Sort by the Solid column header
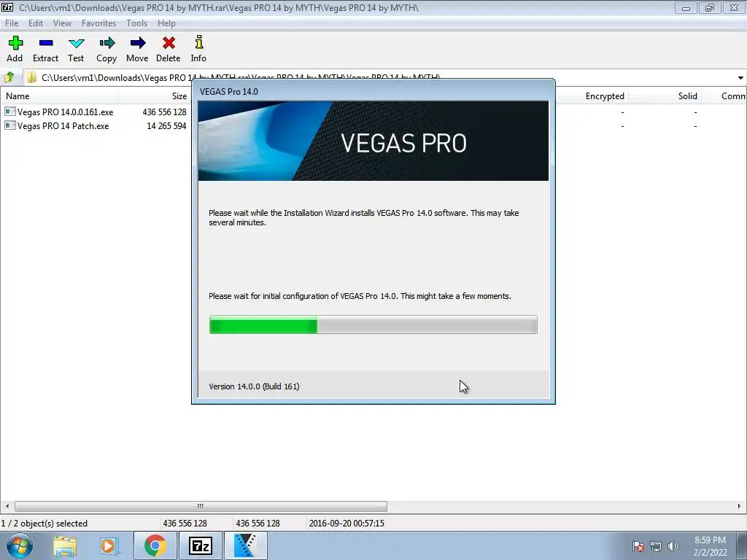This screenshot has height=560, width=747. click(665, 96)
